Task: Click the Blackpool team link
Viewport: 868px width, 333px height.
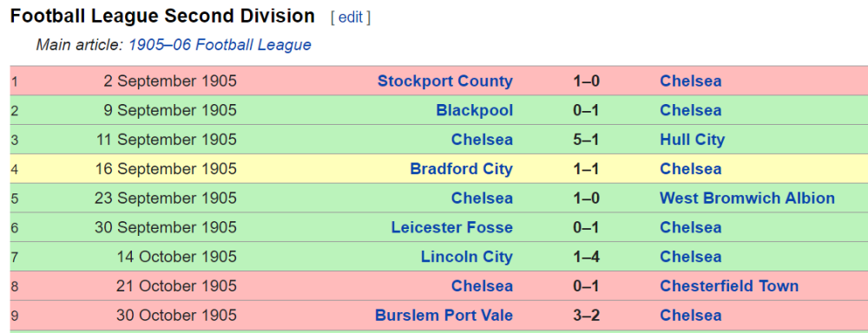Action: (475, 111)
